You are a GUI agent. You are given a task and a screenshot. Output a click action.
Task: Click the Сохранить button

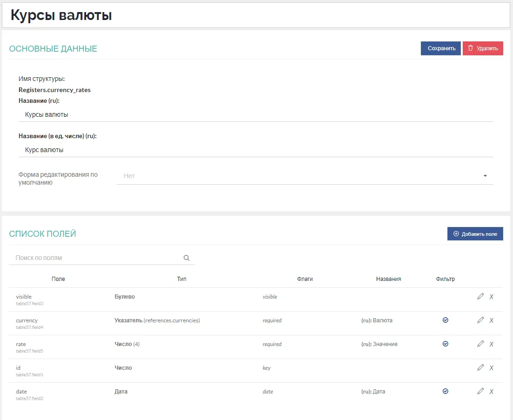click(441, 48)
